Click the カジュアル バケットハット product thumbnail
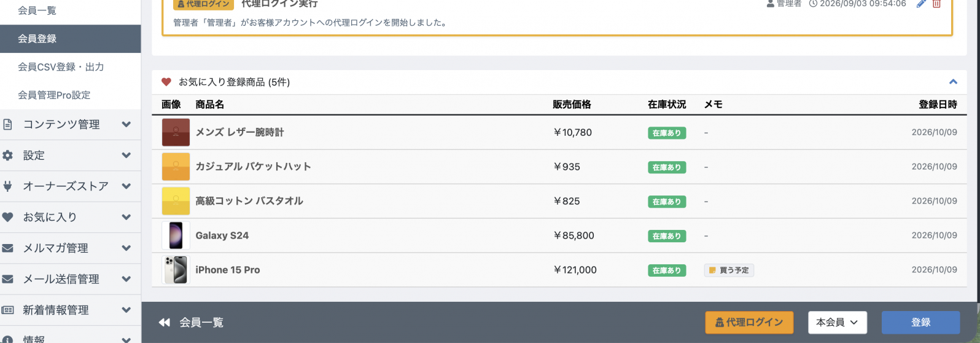 point(176,167)
